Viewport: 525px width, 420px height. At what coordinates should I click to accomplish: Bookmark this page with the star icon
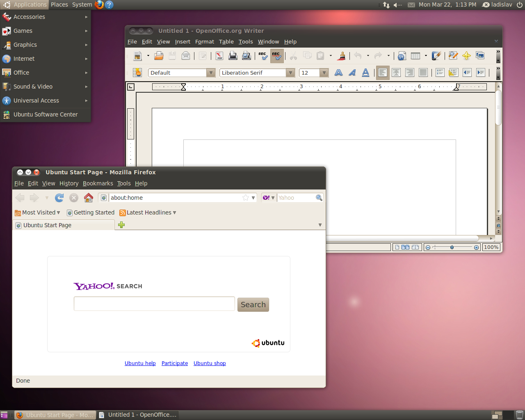point(246,198)
